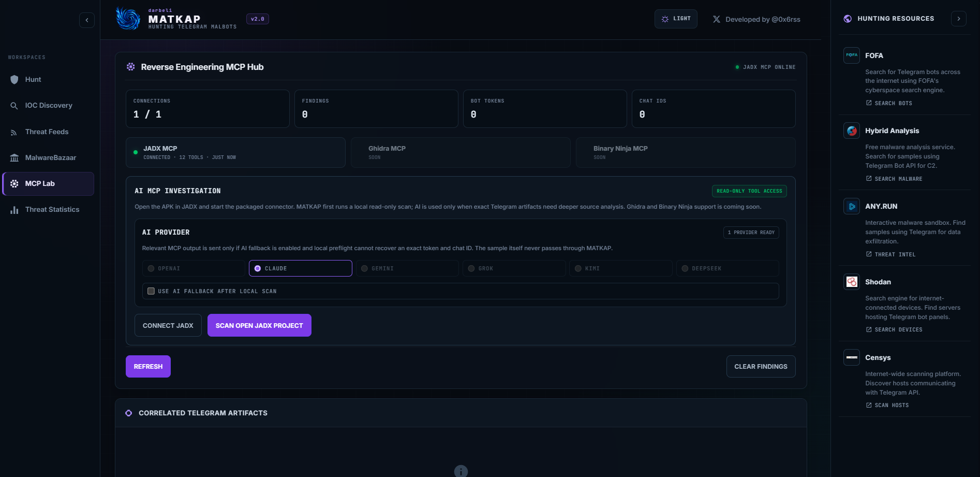The image size is (980, 477).
Task: Click the ANY.RUN play logo icon
Action: pos(852,206)
